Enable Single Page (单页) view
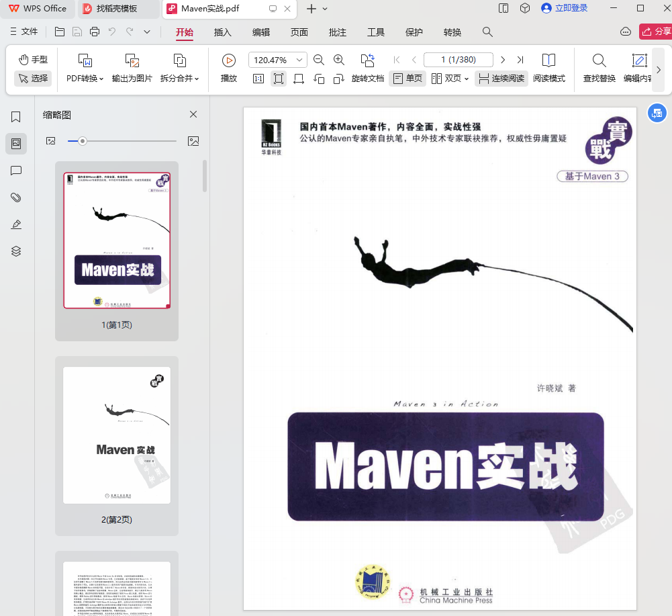 407,79
